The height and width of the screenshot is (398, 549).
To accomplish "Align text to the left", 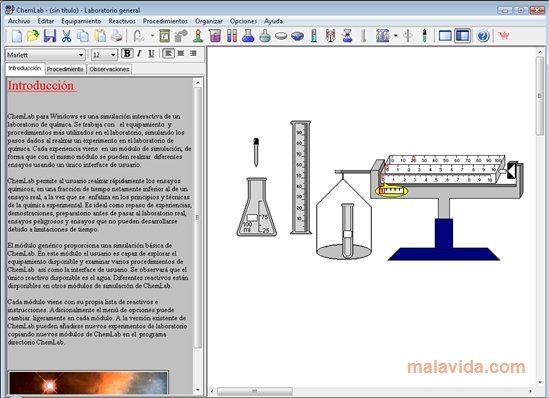I will tap(168, 54).
